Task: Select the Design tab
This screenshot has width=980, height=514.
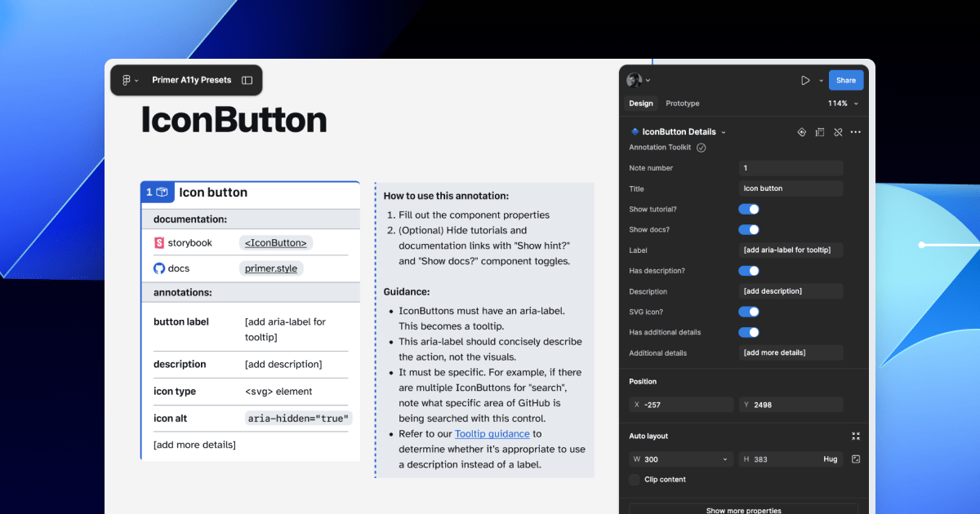Action: coord(640,104)
